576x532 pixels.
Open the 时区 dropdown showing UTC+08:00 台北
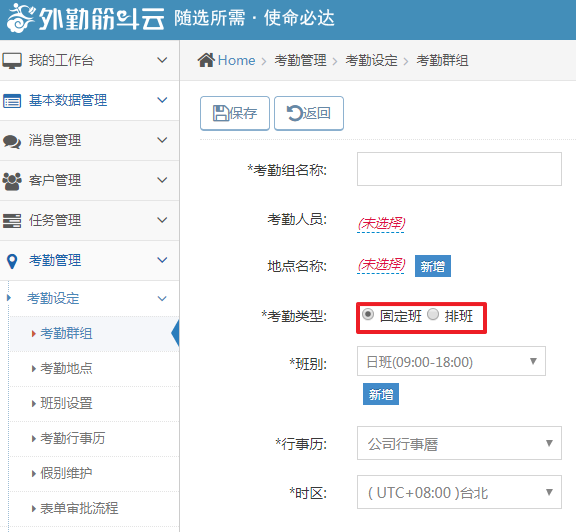[459, 492]
